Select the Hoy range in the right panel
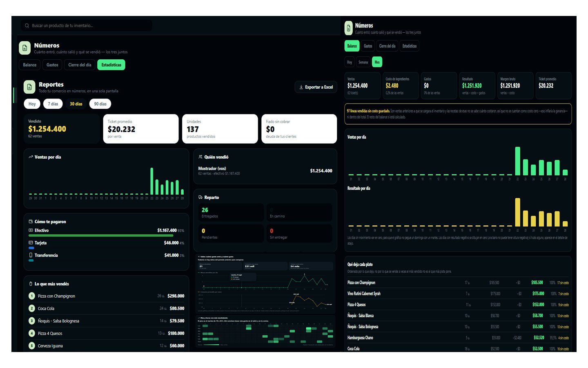 (350, 62)
